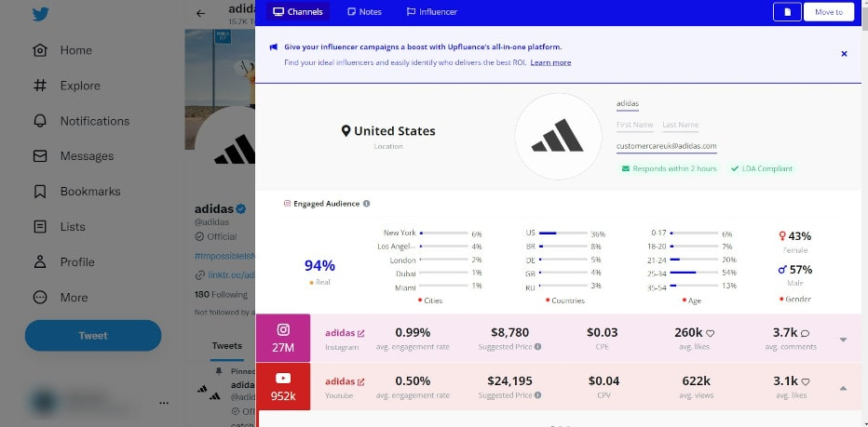This screenshot has width=868, height=427.
Task: Dismiss the Upfluence promo banner
Action: (x=844, y=54)
